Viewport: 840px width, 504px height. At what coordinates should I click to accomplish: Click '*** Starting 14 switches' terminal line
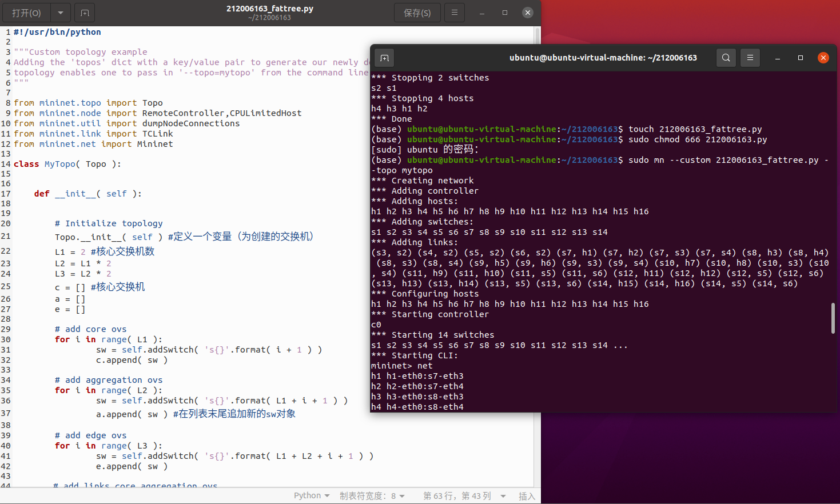click(433, 335)
